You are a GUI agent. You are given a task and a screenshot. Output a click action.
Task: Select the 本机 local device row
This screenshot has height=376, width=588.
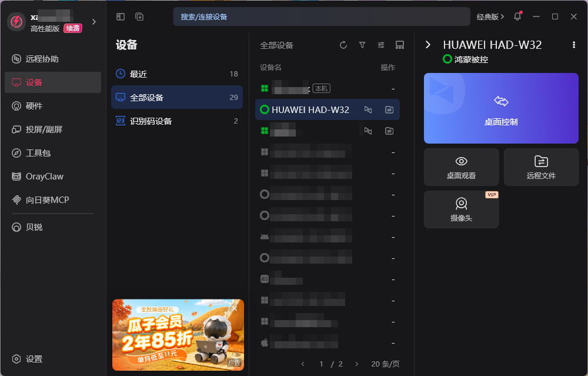pyautogui.click(x=328, y=89)
